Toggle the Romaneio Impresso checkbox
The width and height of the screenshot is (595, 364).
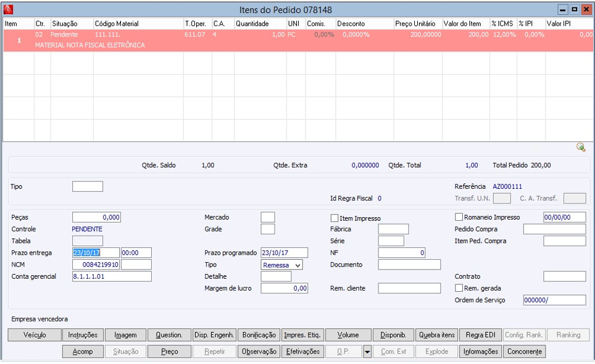459,217
